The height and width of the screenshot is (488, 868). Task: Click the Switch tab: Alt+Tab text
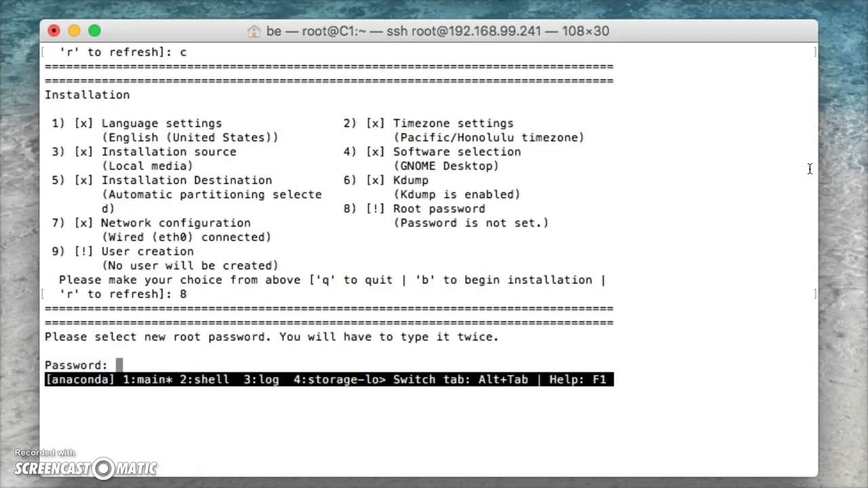click(x=460, y=380)
